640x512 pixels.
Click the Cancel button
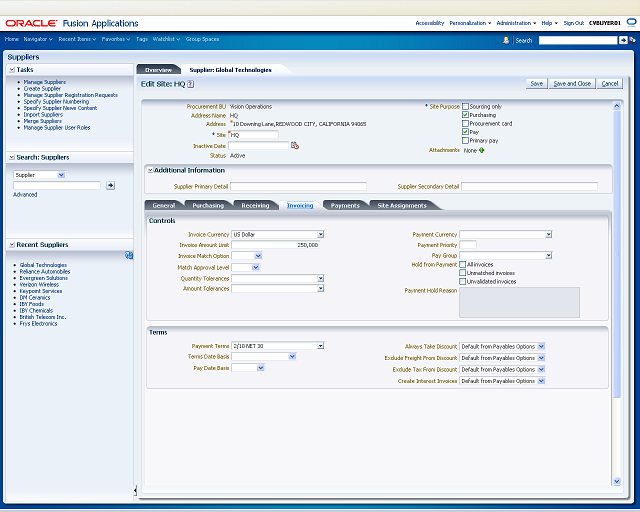pyautogui.click(x=610, y=84)
